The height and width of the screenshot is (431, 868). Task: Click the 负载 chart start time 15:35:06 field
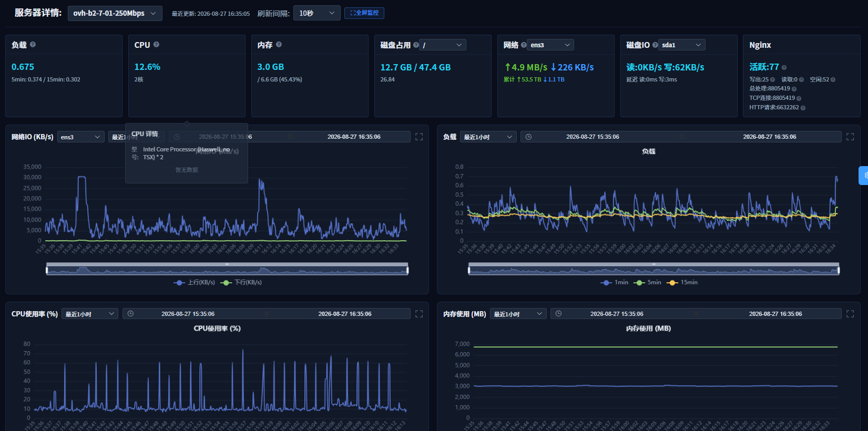[x=593, y=137]
